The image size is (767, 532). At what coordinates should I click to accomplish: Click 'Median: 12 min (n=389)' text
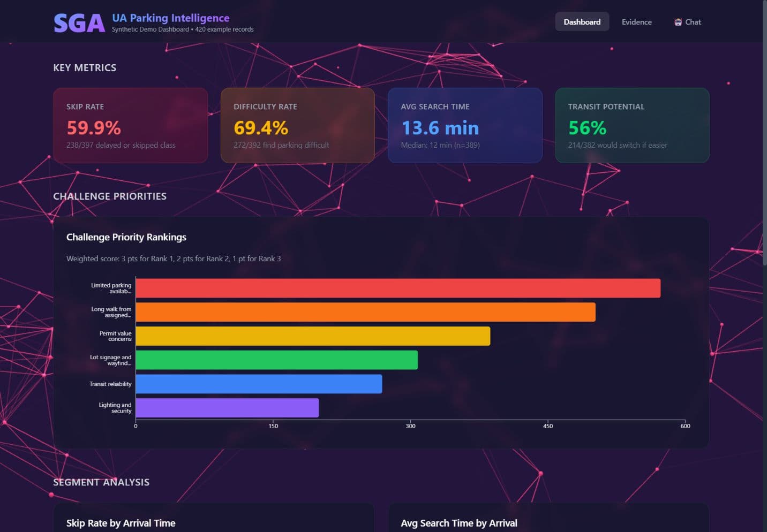440,145
